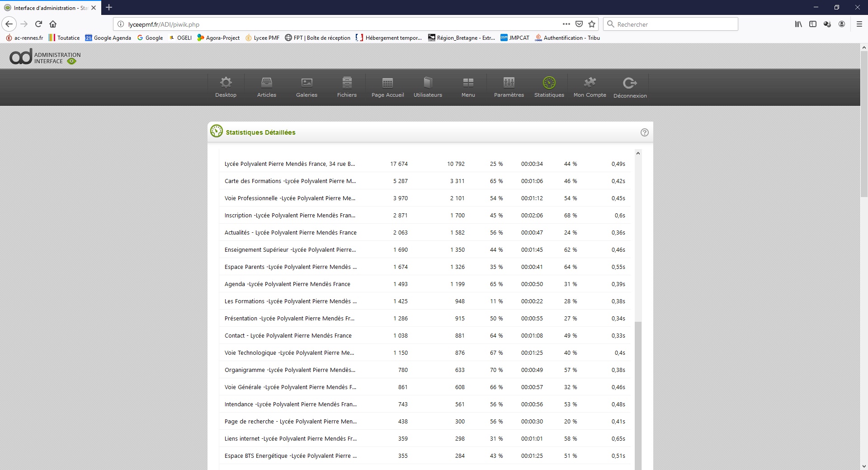868x470 pixels.
Task: Toggle the green eye icon near logo
Action: tap(71, 61)
